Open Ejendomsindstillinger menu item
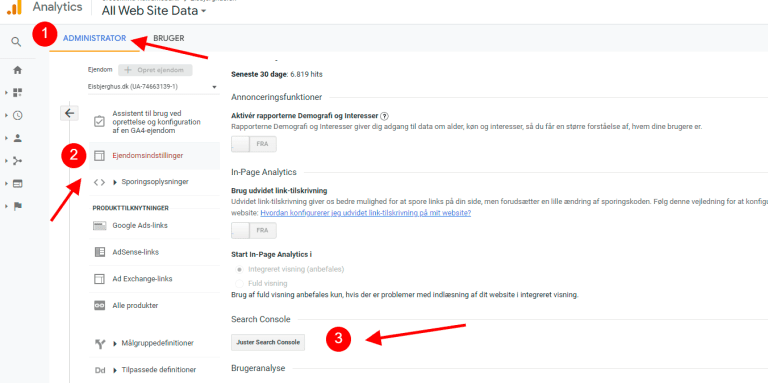 [154, 156]
